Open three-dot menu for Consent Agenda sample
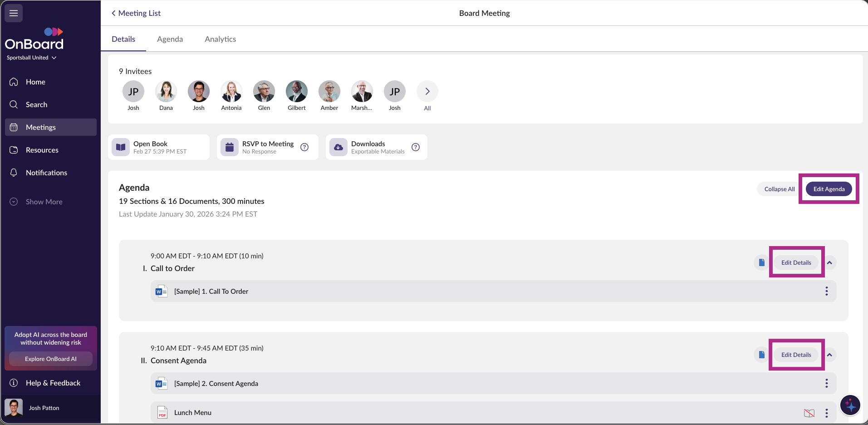Viewport: 868px width, 425px height. pos(826,383)
